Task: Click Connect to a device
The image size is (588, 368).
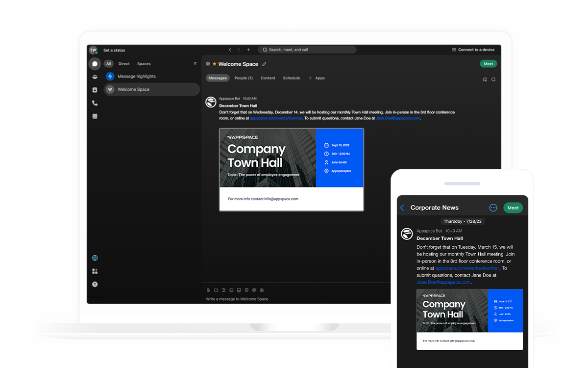Action: click(x=473, y=50)
